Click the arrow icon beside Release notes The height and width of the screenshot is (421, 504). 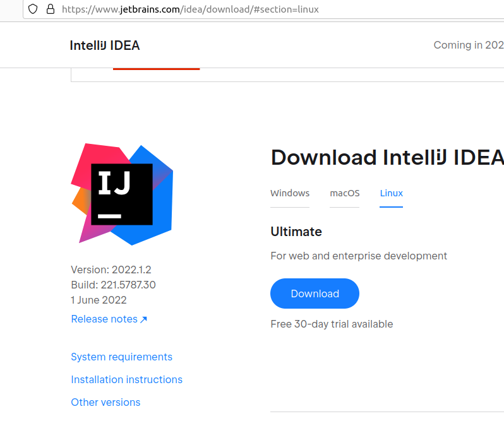(x=143, y=319)
